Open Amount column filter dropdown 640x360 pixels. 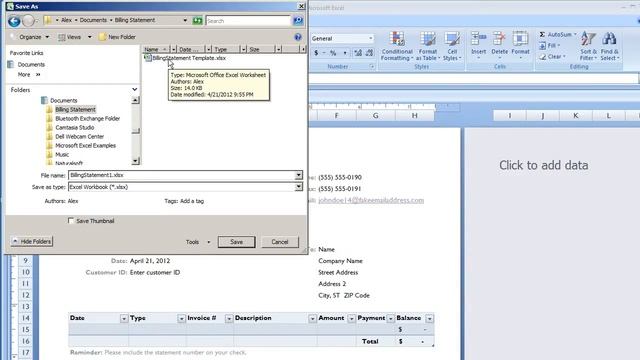coord(351,318)
